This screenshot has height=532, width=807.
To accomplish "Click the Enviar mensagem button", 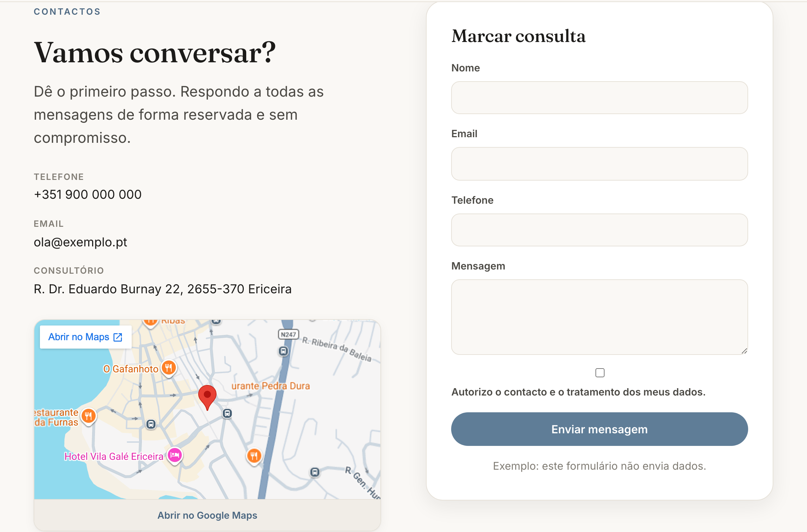I will pyautogui.click(x=599, y=429).
